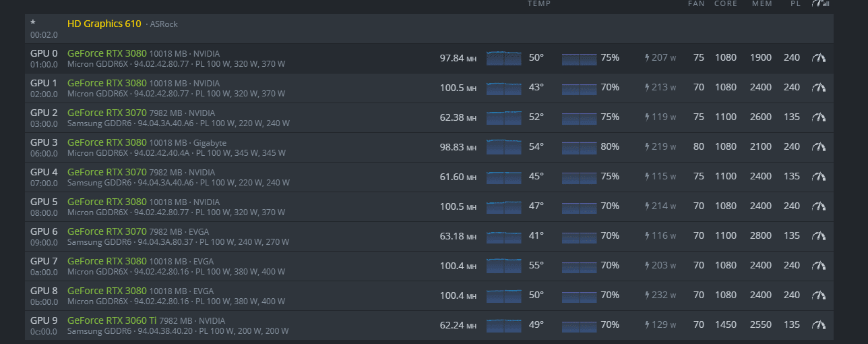Screen dimensions: 868x344
Task: Click GPU 3 fan setting value 80
Action: (x=699, y=147)
